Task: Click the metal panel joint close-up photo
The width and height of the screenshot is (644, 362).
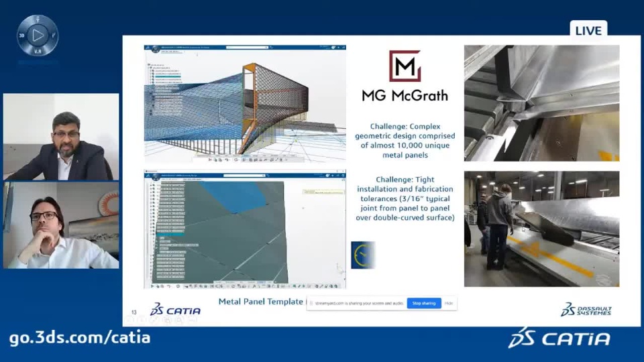Action: coord(542,103)
